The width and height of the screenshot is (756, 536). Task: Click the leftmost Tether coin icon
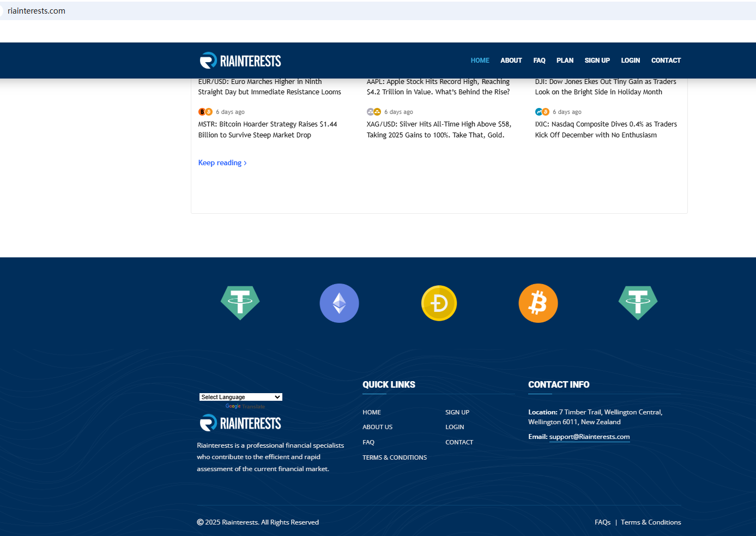click(240, 303)
